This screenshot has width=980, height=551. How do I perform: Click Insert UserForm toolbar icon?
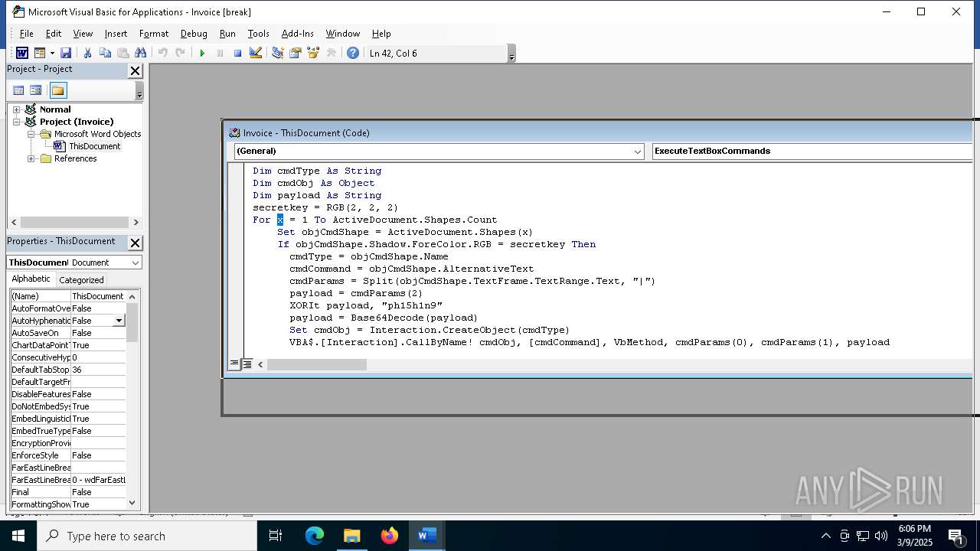pos(40,53)
